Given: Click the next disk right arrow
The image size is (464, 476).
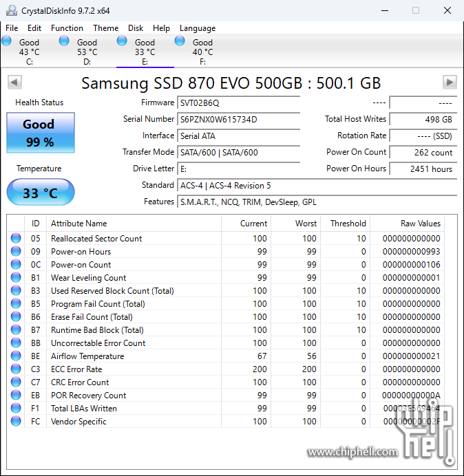Looking at the screenshot, I should pos(450,83).
